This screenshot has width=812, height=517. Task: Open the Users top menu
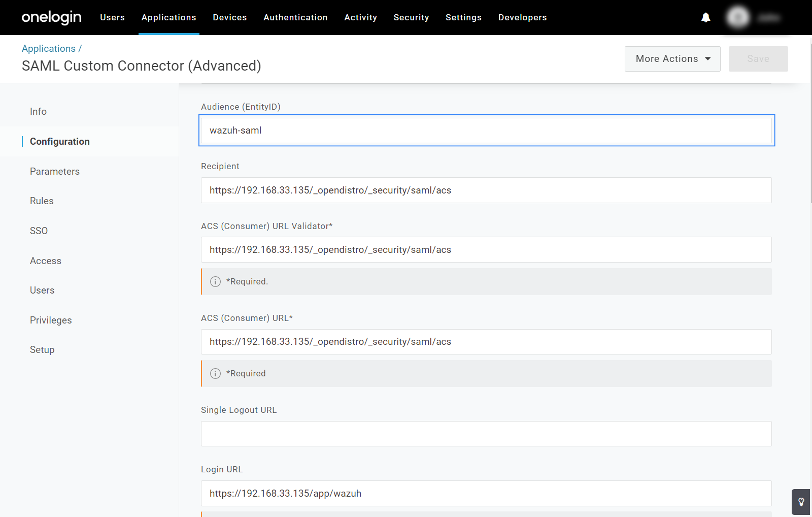click(x=112, y=18)
